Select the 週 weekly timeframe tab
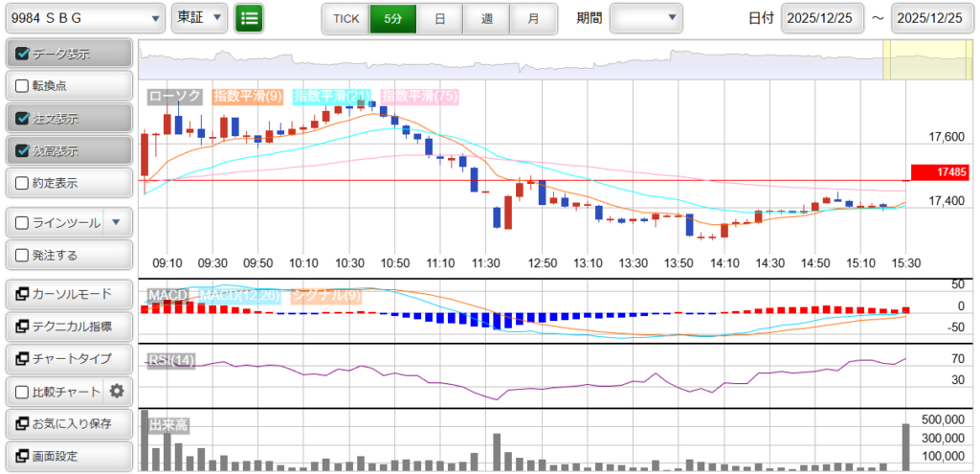 486,18
